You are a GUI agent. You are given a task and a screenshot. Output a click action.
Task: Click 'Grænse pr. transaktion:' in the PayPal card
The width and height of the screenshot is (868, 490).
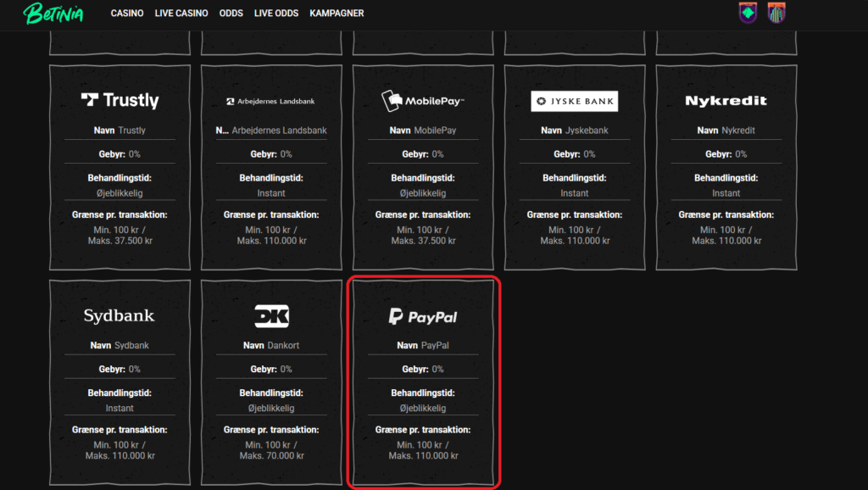pos(423,430)
